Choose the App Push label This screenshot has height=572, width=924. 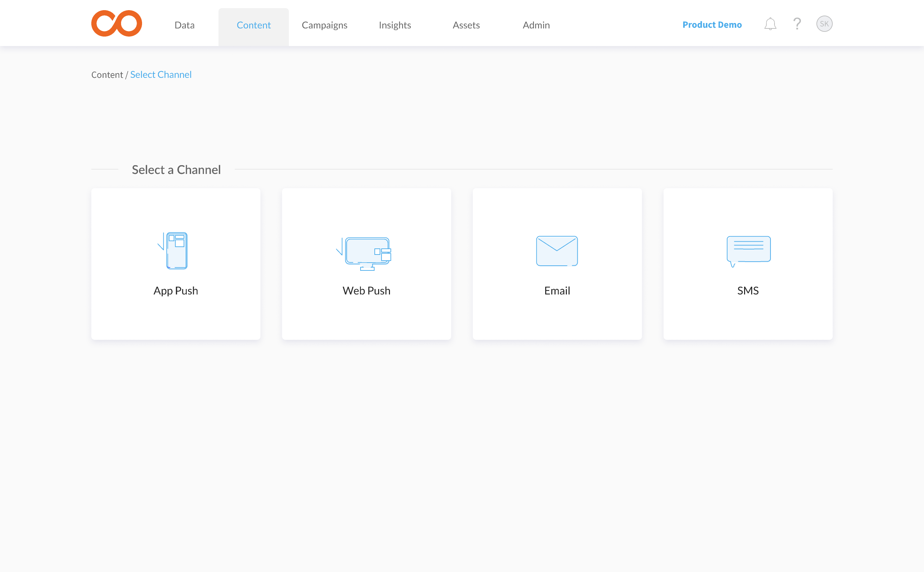pyautogui.click(x=176, y=290)
